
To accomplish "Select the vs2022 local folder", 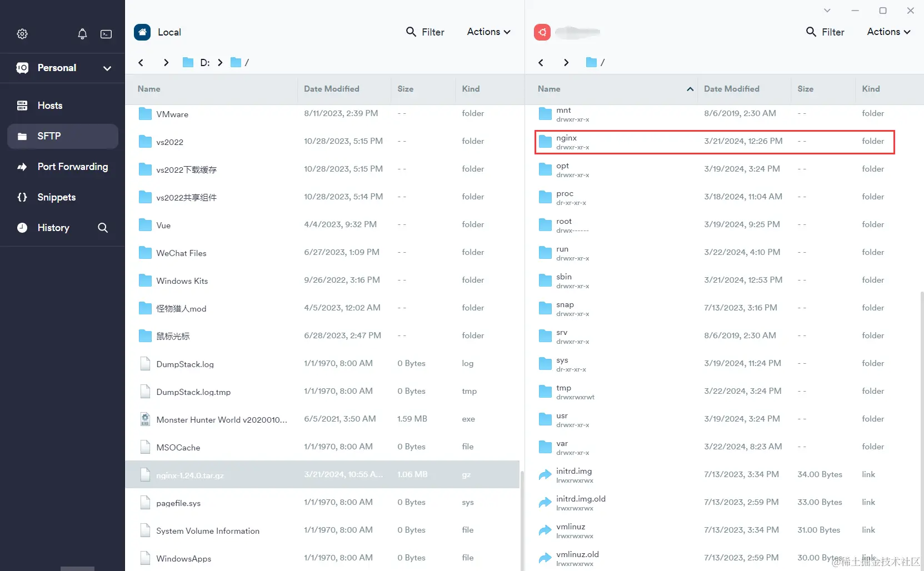I will (322, 142).
